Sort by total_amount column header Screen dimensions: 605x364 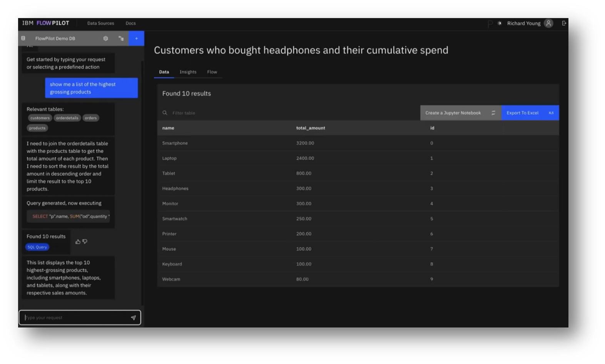[x=311, y=128]
